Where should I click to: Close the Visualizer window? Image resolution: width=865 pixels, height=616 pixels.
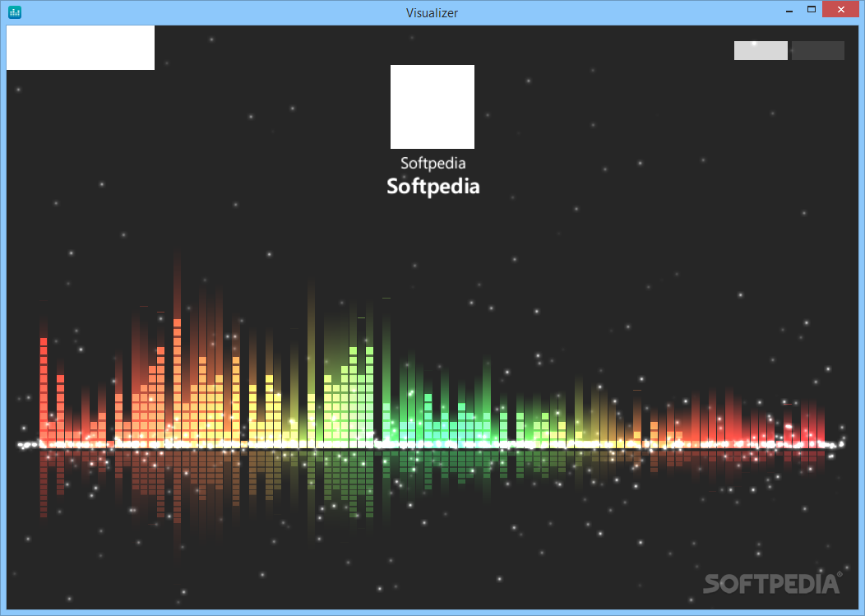(x=840, y=9)
